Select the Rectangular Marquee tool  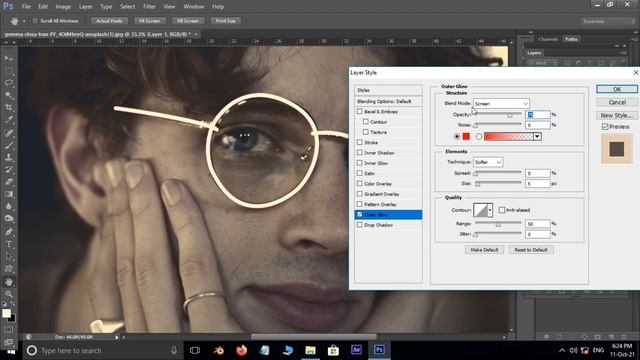tap(9, 71)
